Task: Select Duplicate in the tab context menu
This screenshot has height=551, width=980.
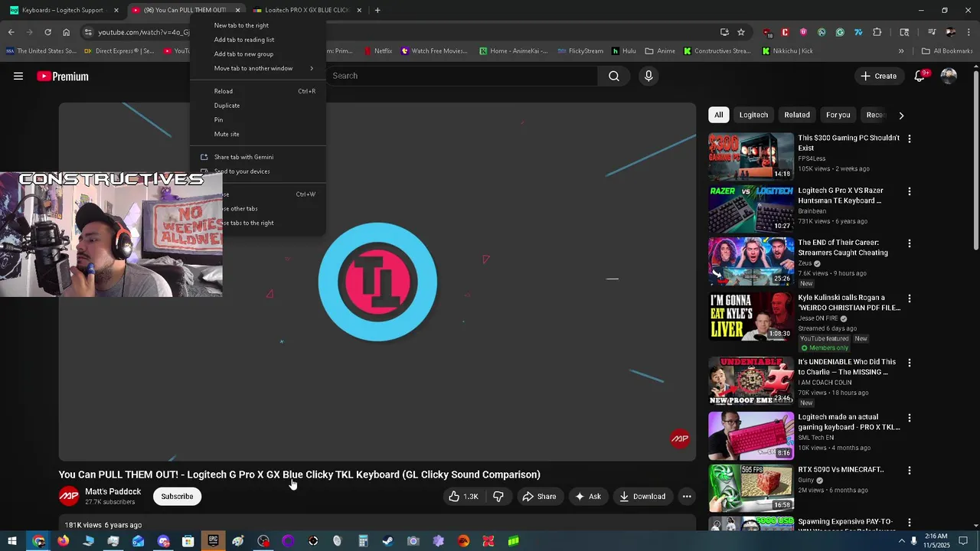Action: 258,106
